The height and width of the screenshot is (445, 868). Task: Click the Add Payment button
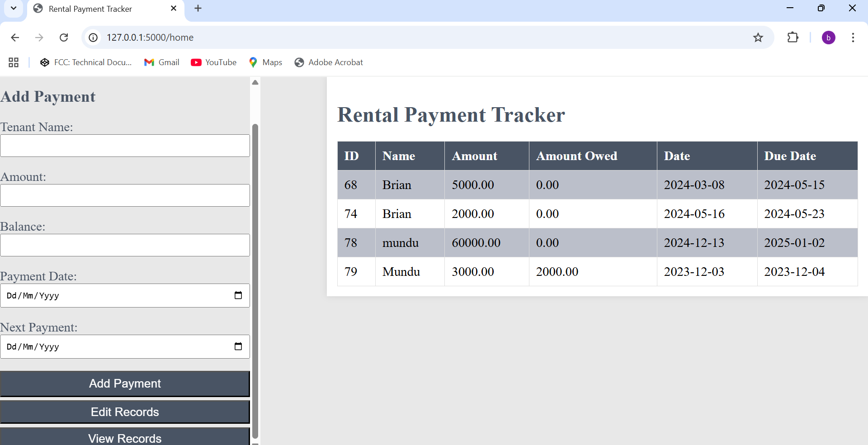(x=125, y=383)
